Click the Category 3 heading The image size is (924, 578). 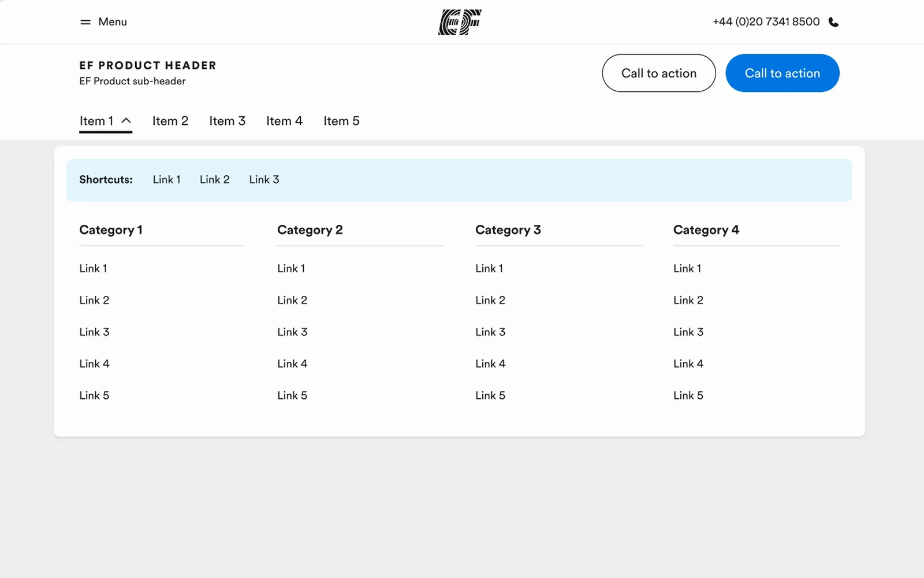pyautogui.click(x=508, y=230)
